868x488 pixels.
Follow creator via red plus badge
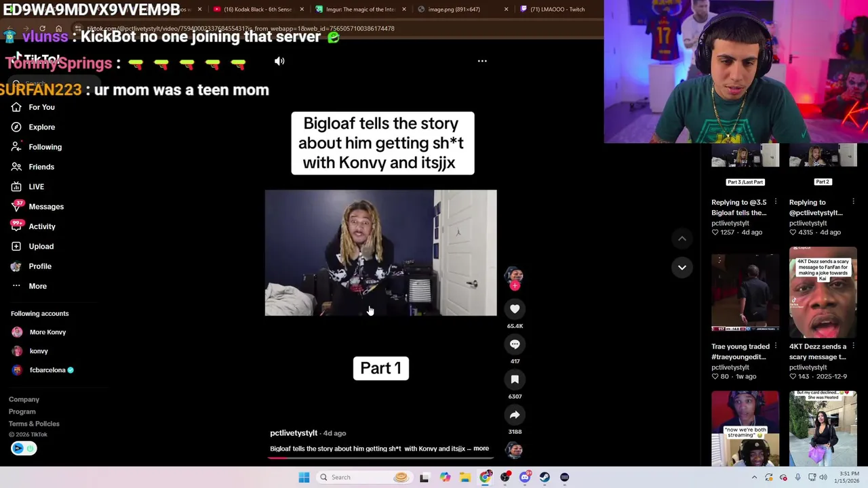click(x=515, y=286)
